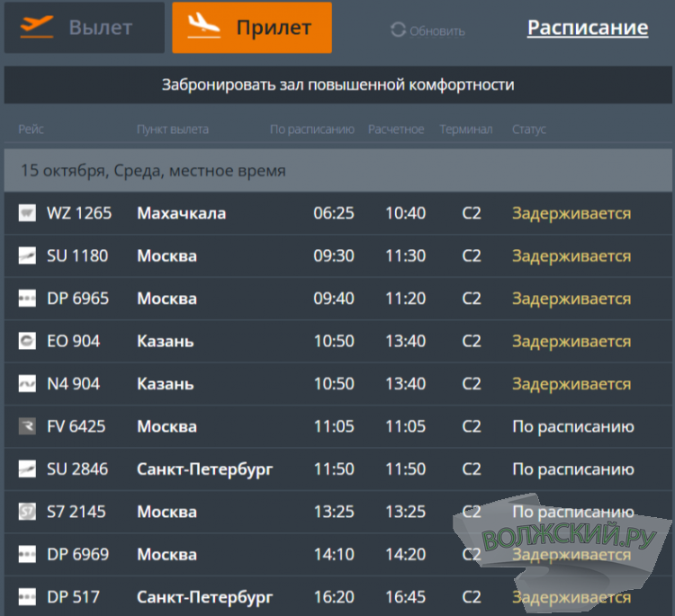Click the Задерживается status for SU 1180
Viewport: 675px width, 616px height.
point(571,256)
